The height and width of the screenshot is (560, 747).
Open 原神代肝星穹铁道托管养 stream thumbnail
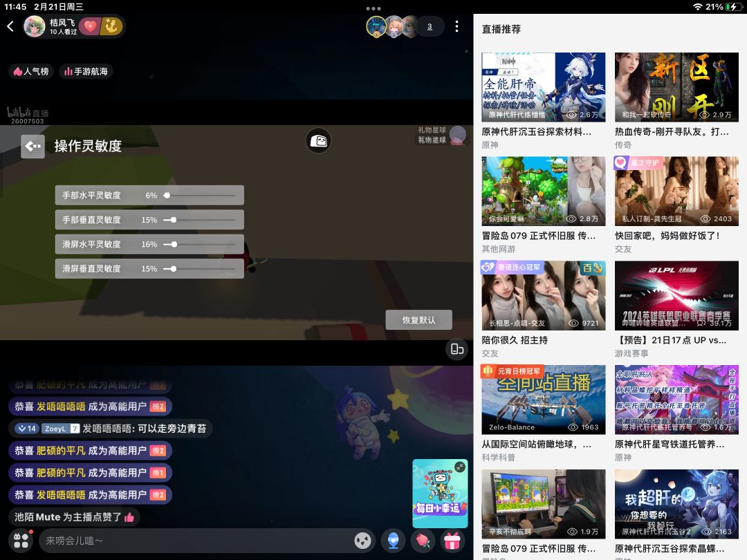[x=676, y=400]
